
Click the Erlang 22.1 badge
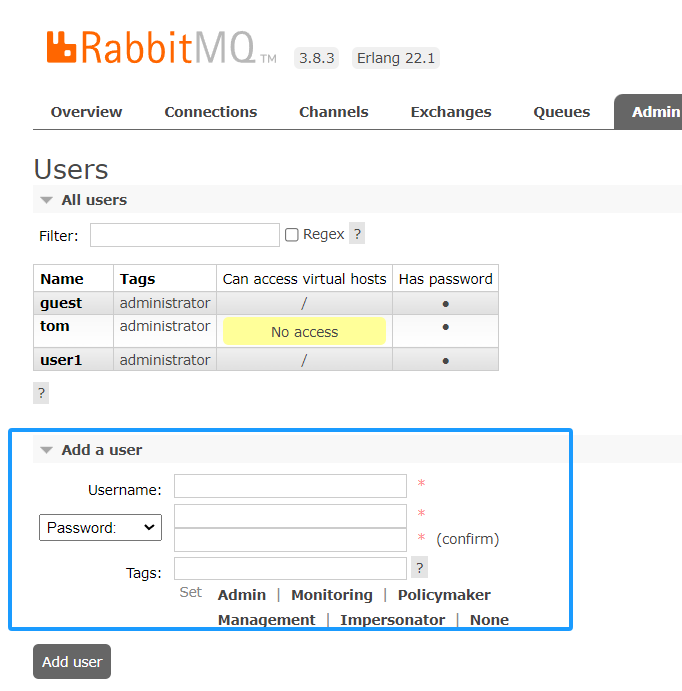(396, 58)
